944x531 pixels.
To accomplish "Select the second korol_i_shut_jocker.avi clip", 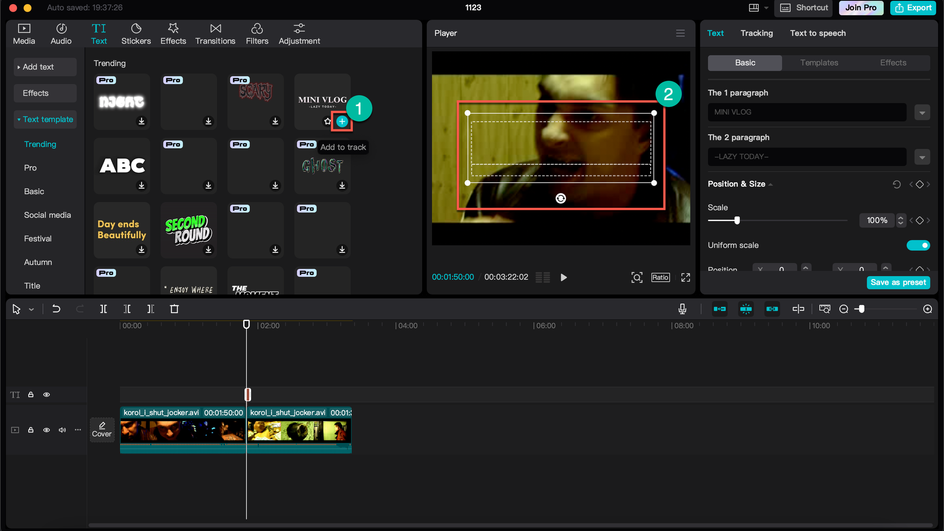I will [x=299, y=430].
